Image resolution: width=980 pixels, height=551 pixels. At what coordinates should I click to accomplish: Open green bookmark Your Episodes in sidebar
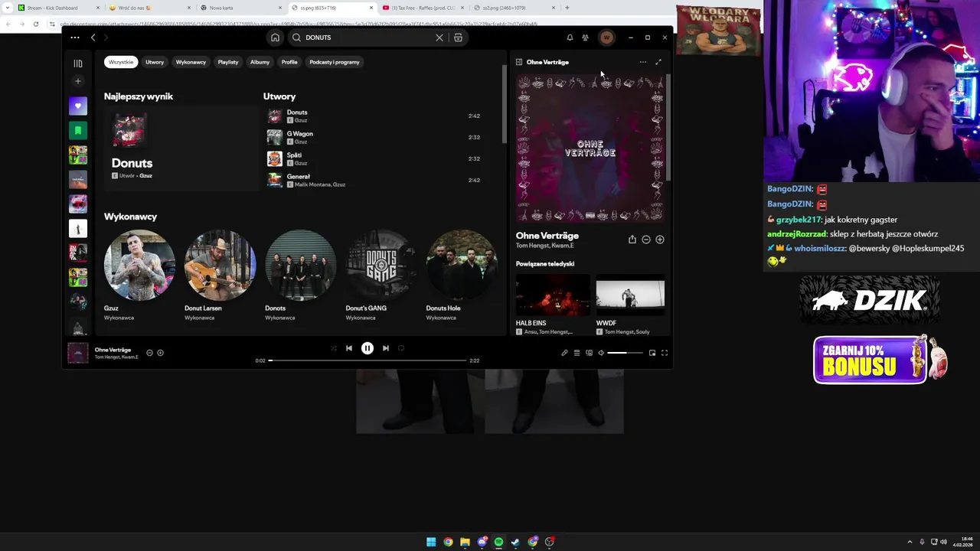tap(77, 130)
